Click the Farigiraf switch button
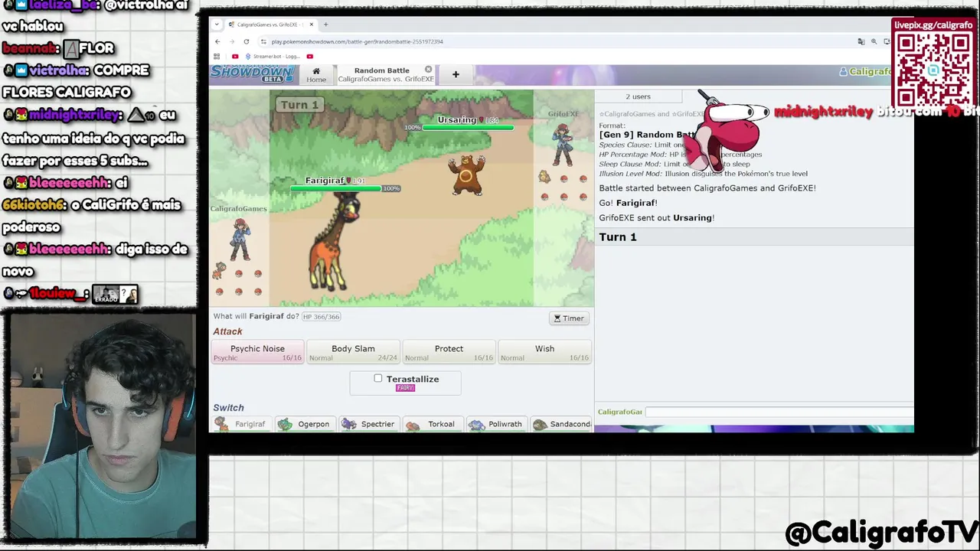This screenshot has height=551, width=980. coord(241,424)
